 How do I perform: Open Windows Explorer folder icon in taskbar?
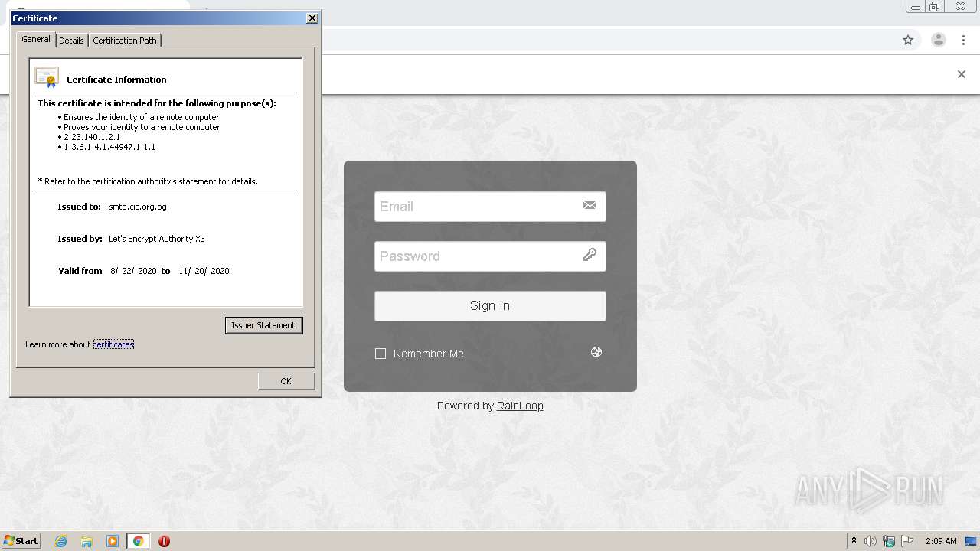(x=87, y=541)
